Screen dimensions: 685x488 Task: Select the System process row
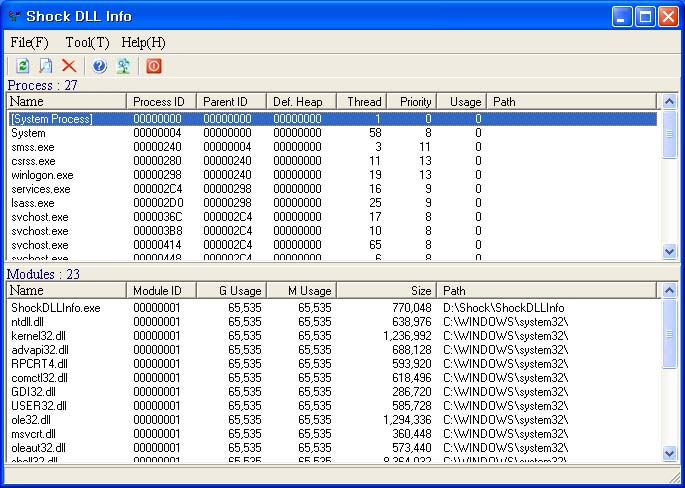[x=332, y=133]
